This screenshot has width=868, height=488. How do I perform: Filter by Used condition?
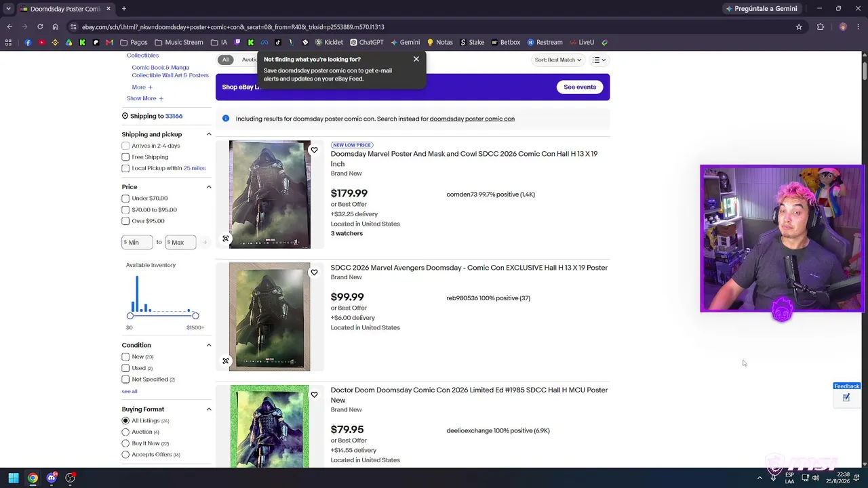click(125, 368)
